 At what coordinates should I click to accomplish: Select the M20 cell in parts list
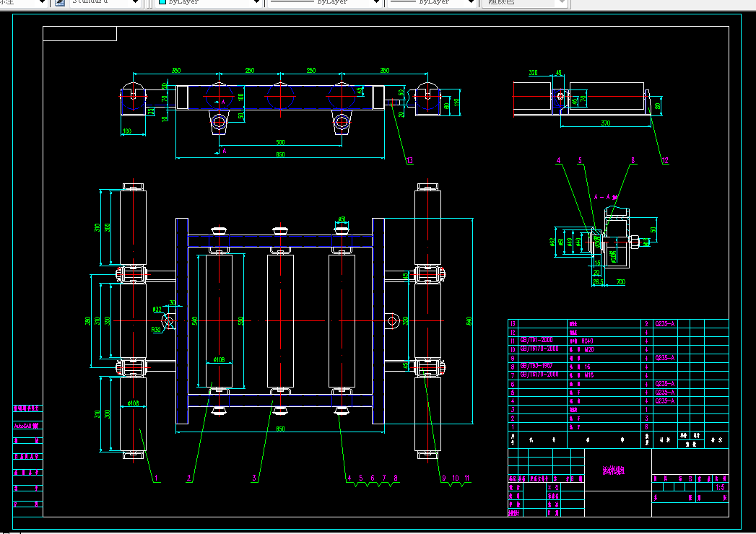click(x=589, y=349)
